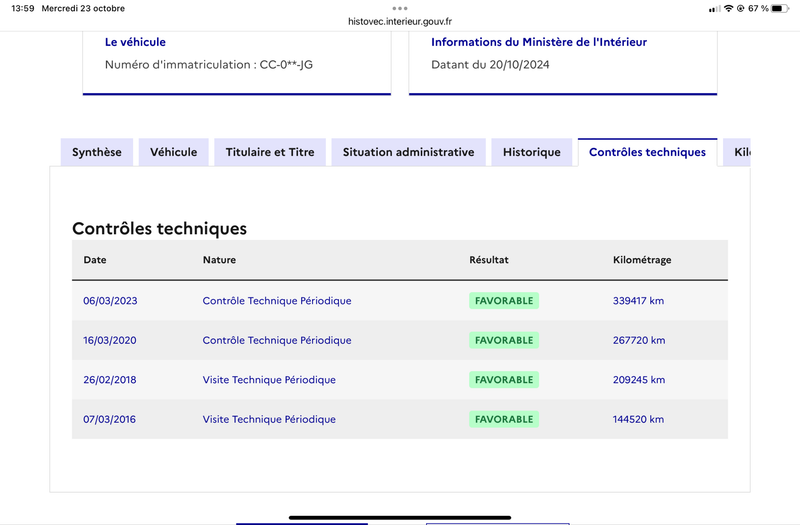Click the text Datant du 20/10/2024
800x525 pixels.
point(490,65)
